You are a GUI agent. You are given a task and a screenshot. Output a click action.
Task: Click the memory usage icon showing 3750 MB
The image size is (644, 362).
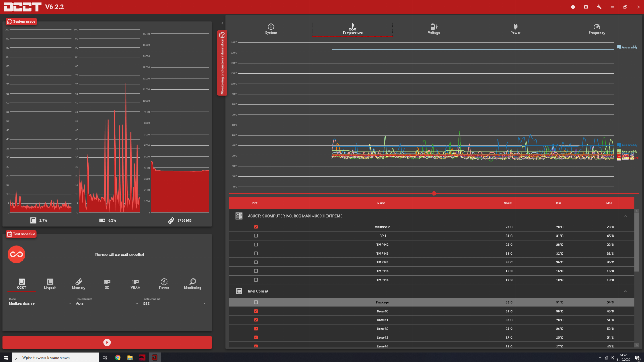(x=171, y=220)
